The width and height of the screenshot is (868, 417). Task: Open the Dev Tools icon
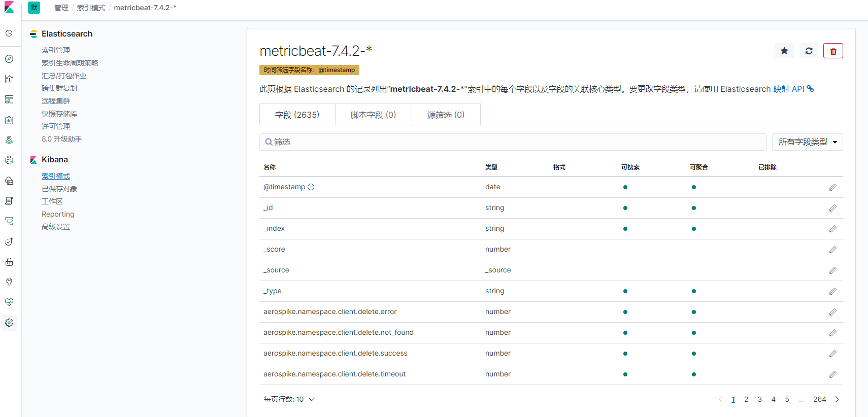[9, 282]
